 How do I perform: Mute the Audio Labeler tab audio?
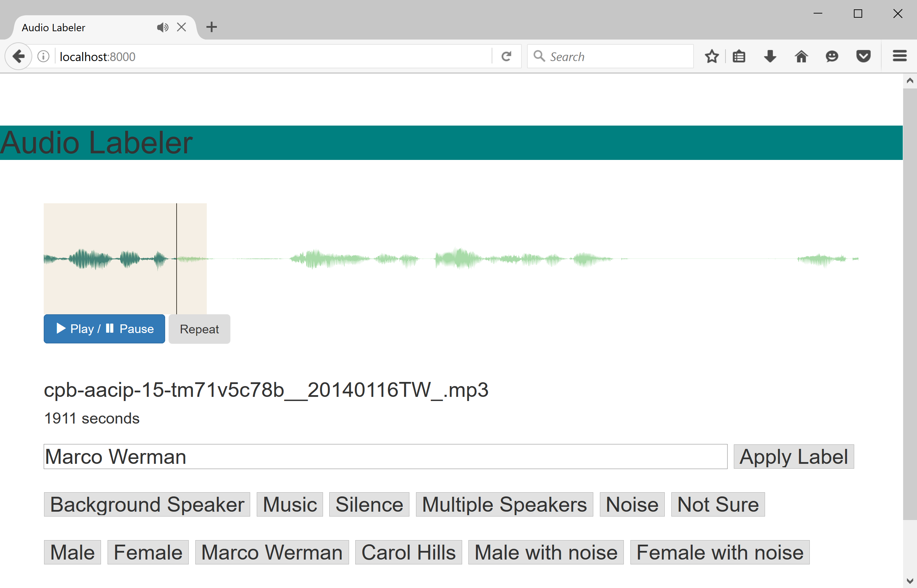coord(163,27)
